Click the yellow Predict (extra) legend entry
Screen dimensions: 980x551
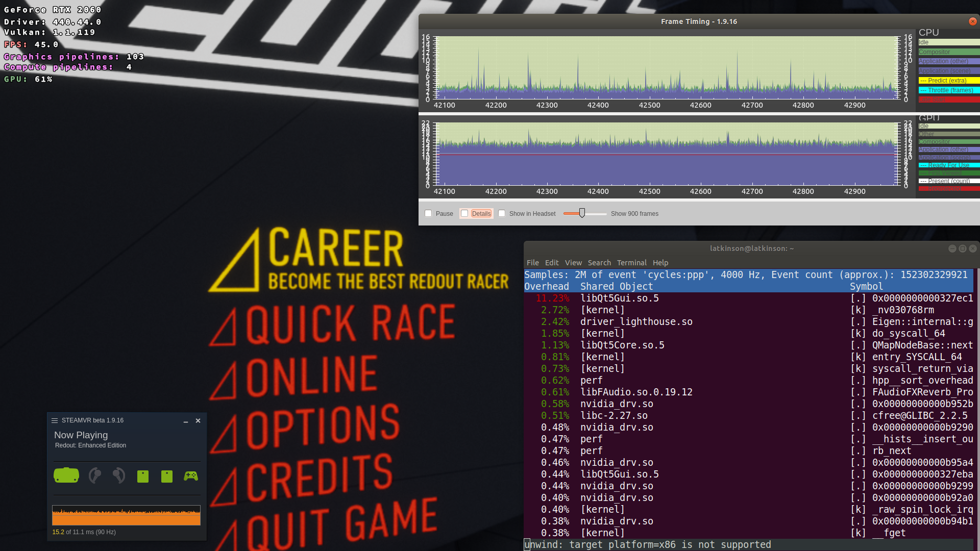(949, 81)
